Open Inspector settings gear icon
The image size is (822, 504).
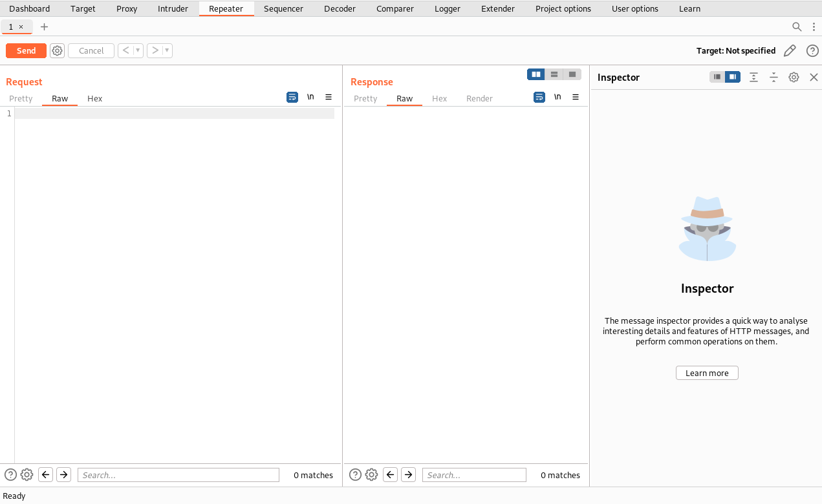pos(794,77)
